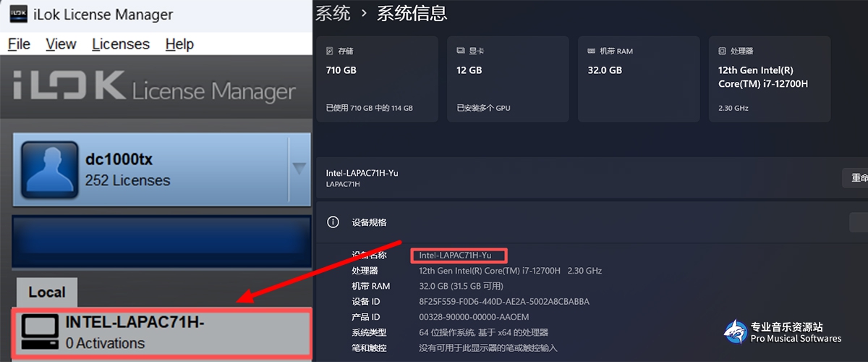The height and width of the screenshot is (362, 868).
Task: Open the File menu
Action: (x=19, y=44)
